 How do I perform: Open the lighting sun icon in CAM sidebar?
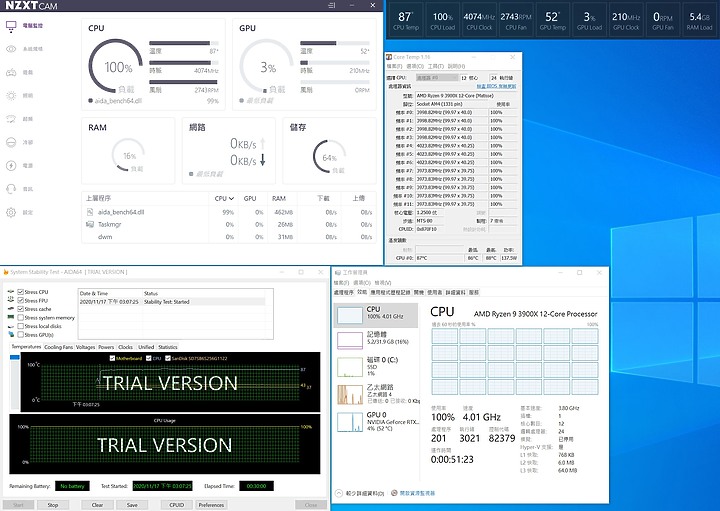(x=11, y=95)
